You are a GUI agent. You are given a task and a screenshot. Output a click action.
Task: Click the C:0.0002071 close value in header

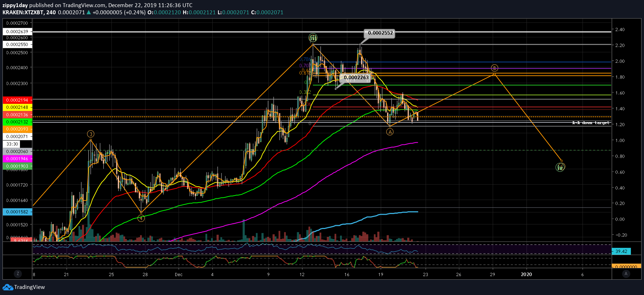[x=267, y=12]
